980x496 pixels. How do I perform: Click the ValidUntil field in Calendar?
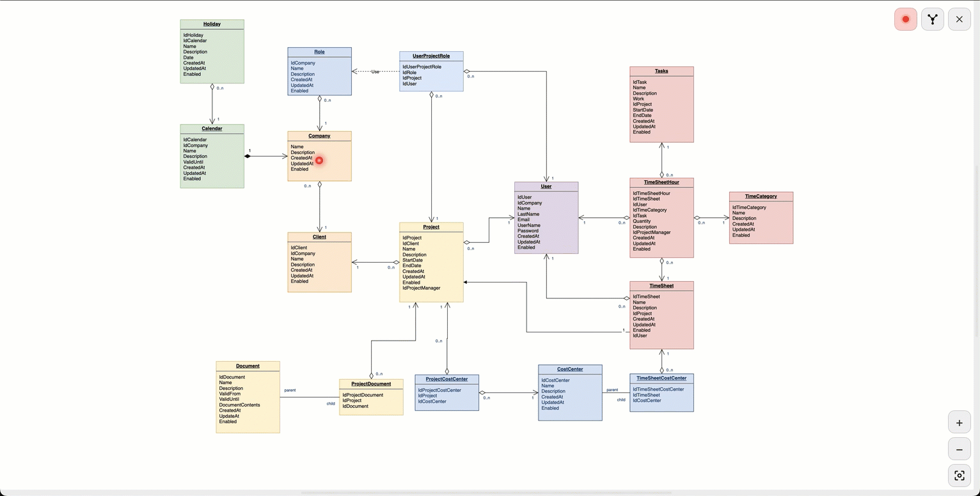coord(193,162)
